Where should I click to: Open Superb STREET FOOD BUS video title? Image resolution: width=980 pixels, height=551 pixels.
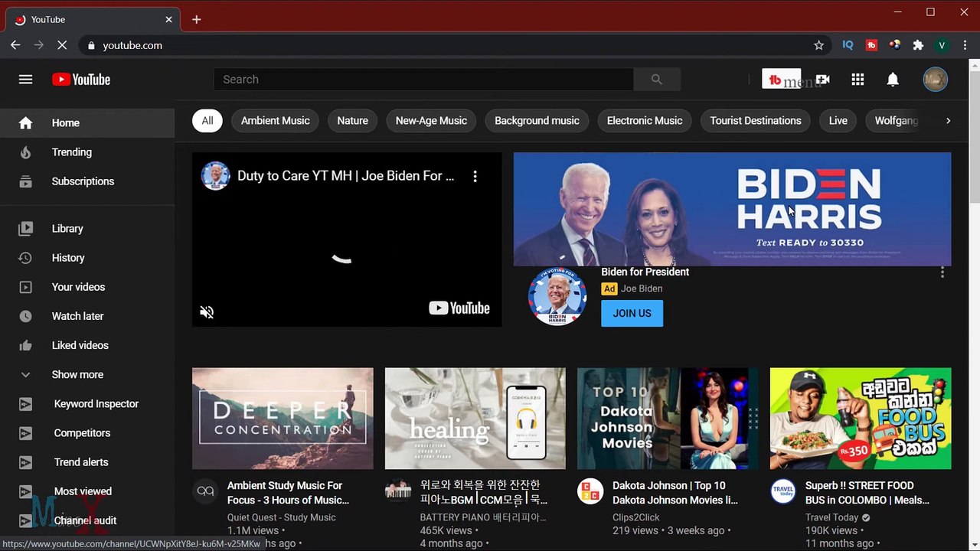coord(867,493)
